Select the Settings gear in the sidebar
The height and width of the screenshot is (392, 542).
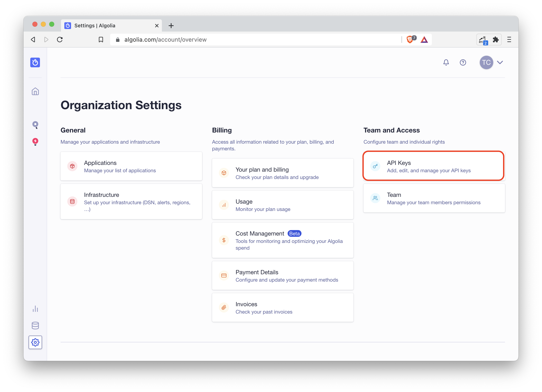(35, 342)
